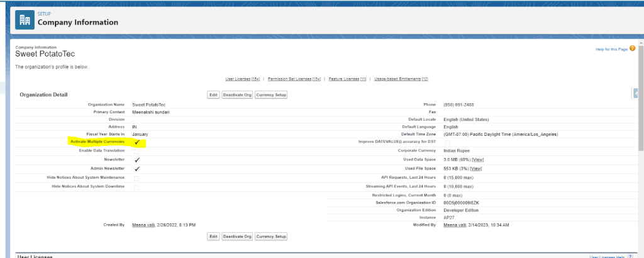The width and height of the screenshot is (644, 258).
Task: Click the Company Information building icon
Action: point(25,20)
